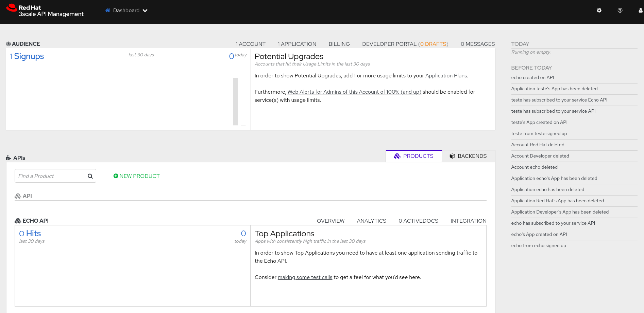Click the home icon beside Dashboard
Viewport: 644px width, 313px height.
point(108,11)
